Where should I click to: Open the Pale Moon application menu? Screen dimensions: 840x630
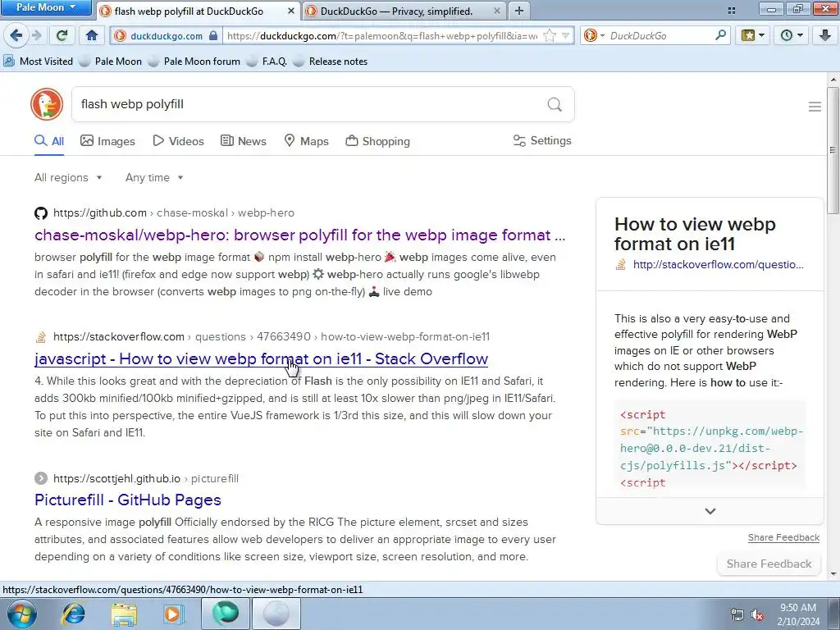(x=46, y=7)
